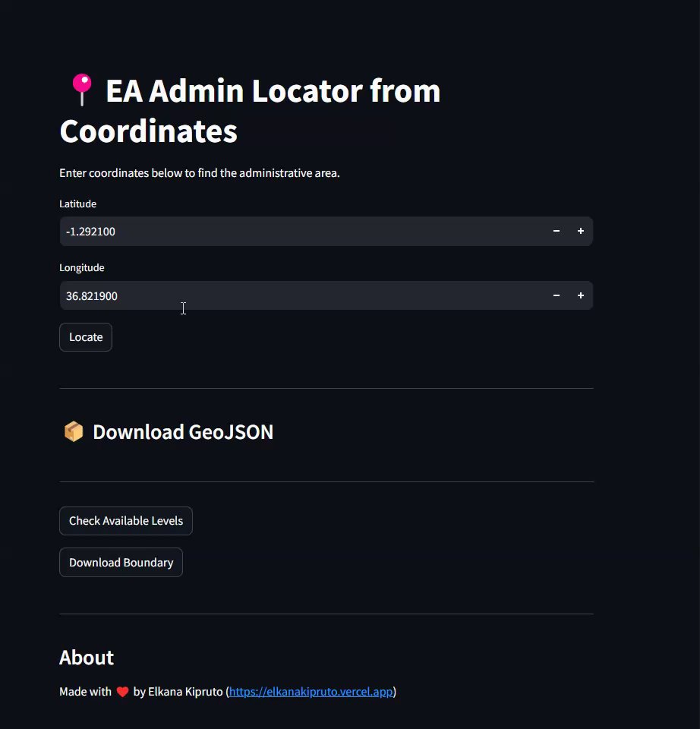Screen dimensions: 700x729
Task: Select the Download GeoJSON heading text
Action: [x=183, y=432]
